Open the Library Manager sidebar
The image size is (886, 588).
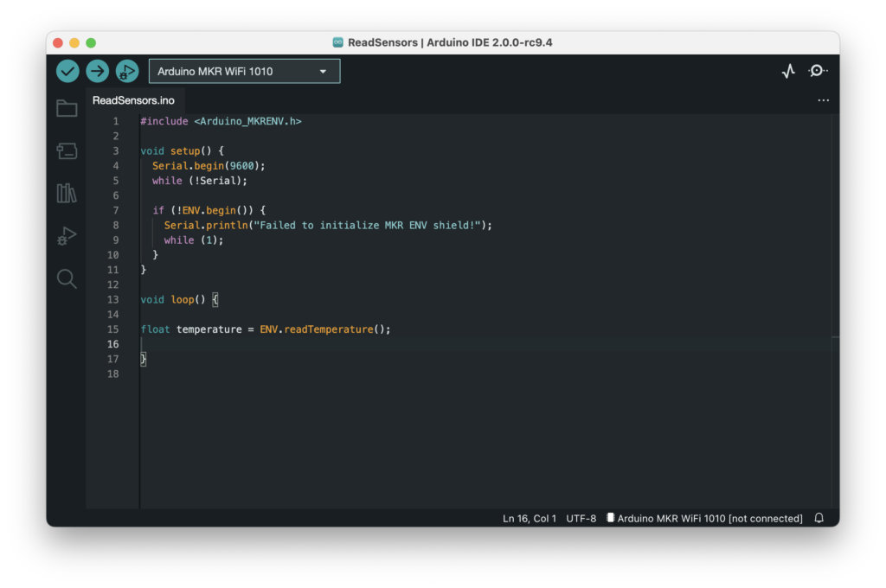(x=67, y=193)
